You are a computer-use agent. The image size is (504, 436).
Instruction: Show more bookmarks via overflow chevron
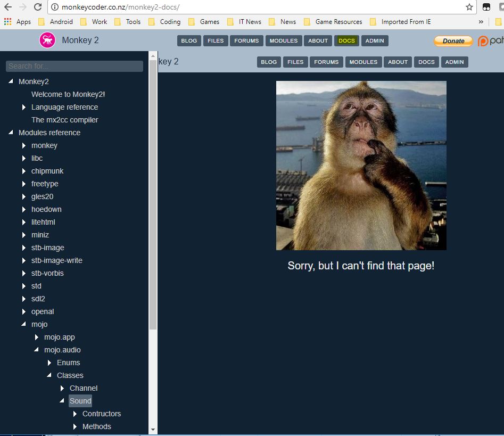tap(481, 22)
